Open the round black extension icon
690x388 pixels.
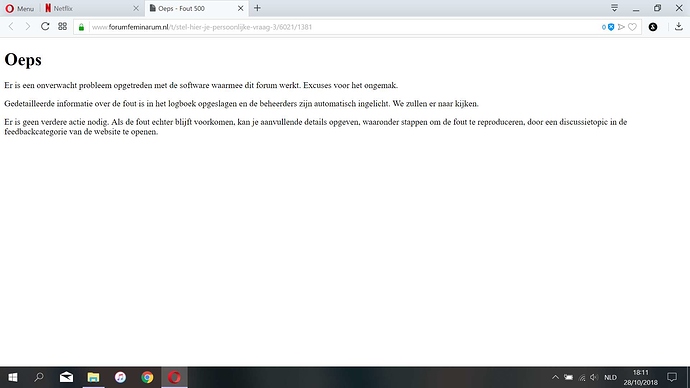coord(653,27)
